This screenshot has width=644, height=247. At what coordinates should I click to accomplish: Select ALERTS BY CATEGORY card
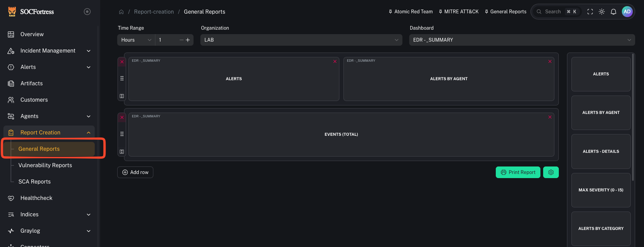601,229
